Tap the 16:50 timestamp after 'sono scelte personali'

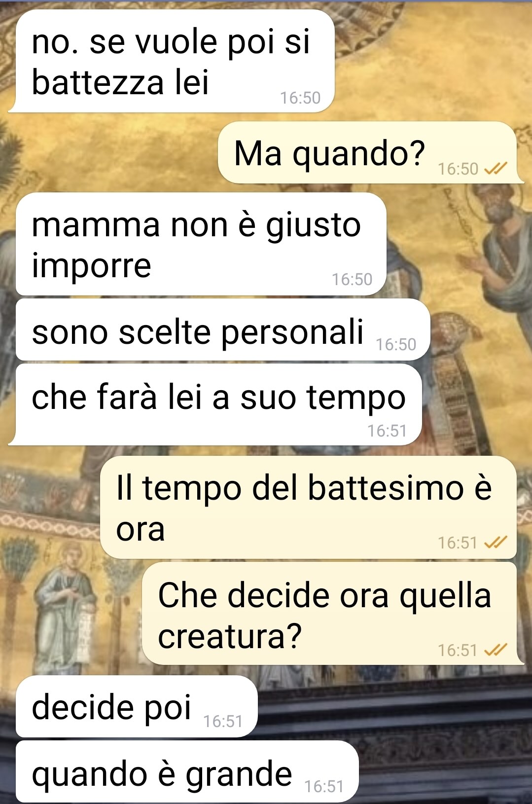pyautogui.click(x=396, y=344)
